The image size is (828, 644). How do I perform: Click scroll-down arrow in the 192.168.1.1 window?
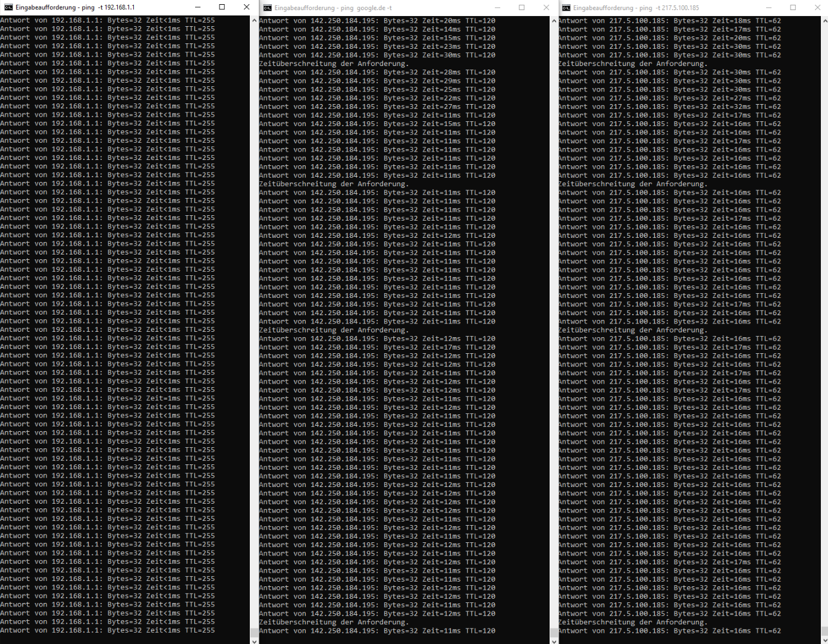coord(255,640)
